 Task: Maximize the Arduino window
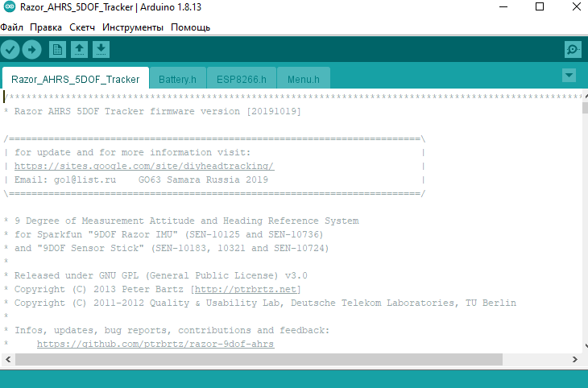[540, 6]
